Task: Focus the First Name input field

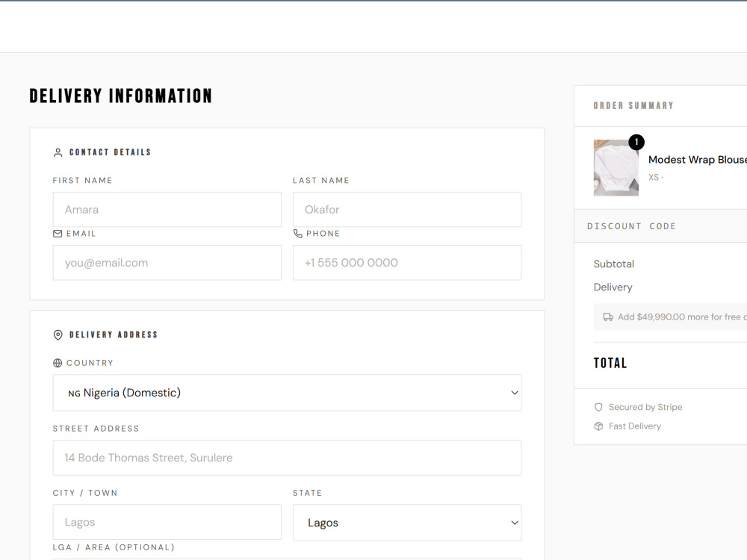Action: point(167,210)
